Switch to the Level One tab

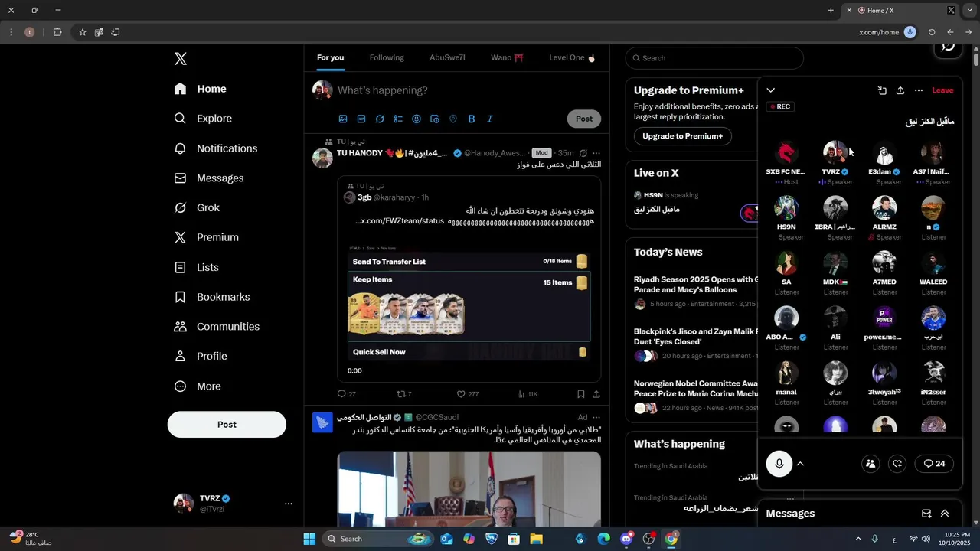click(x=572, y=58)
